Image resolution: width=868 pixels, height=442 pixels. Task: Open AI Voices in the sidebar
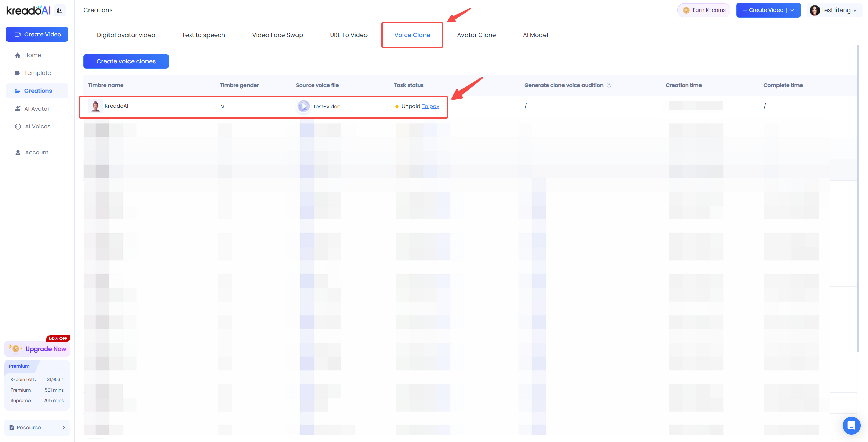[x=37, y=126]
